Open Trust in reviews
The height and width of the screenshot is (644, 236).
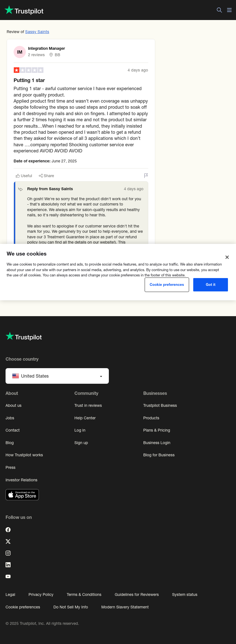88,405
